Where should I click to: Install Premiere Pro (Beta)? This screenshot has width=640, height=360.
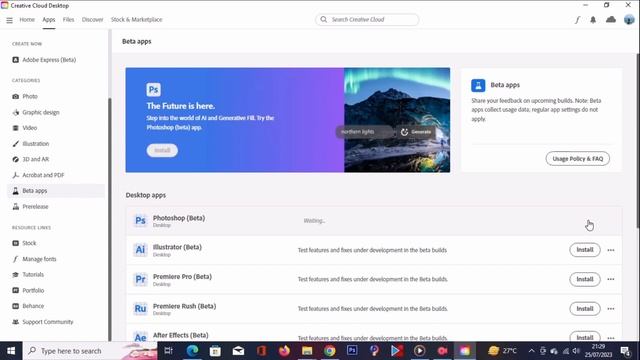pos(584,279)
